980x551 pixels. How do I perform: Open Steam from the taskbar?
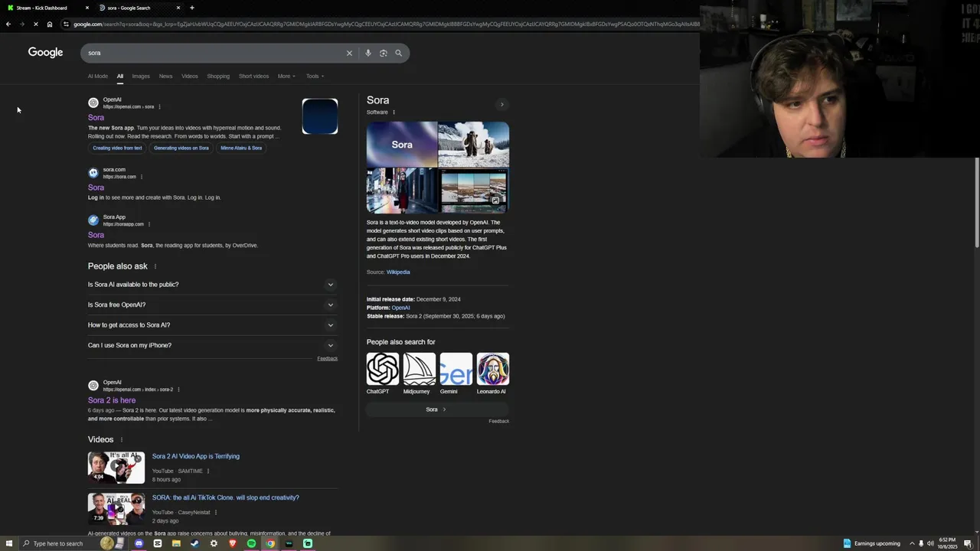194,543
